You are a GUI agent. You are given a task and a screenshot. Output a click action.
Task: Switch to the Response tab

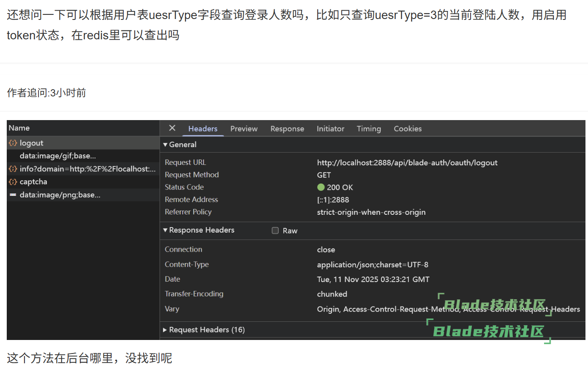click(x=287, y=129)
